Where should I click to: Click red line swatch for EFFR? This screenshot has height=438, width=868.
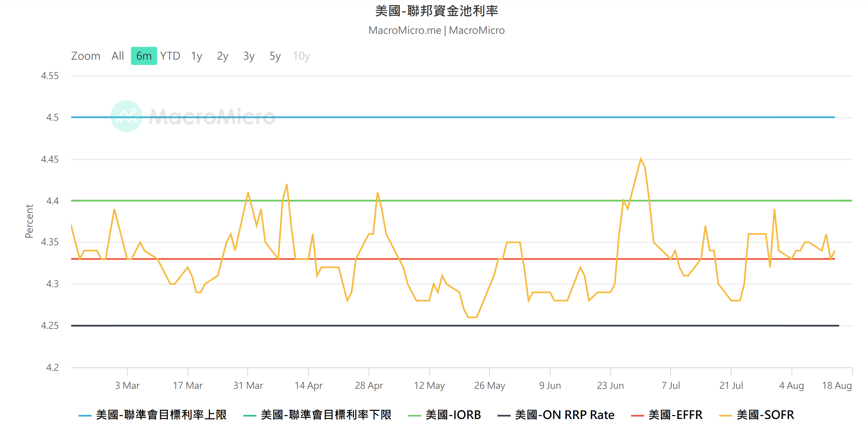638,416
